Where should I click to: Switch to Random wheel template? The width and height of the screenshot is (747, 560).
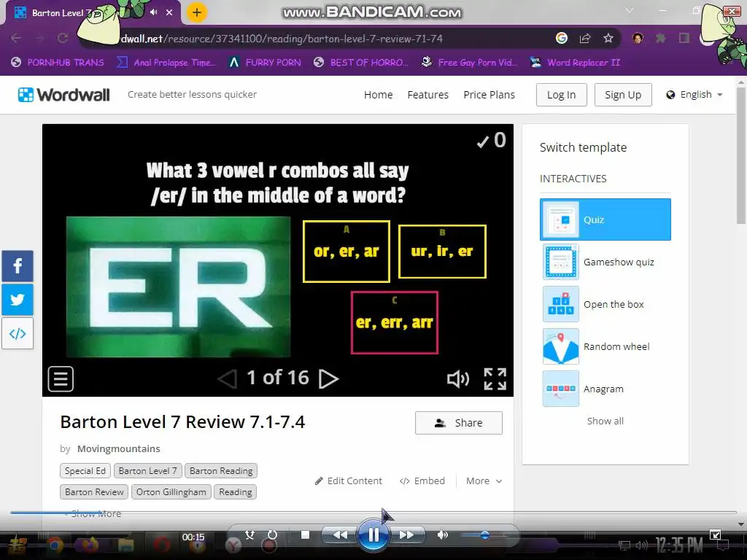(605, 346)
